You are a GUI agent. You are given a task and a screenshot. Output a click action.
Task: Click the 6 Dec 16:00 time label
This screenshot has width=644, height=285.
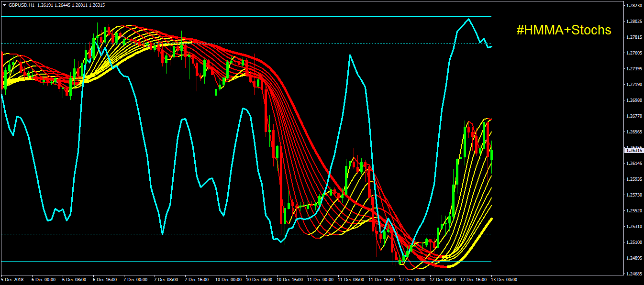pyautogui.click(x=105, y=279)
